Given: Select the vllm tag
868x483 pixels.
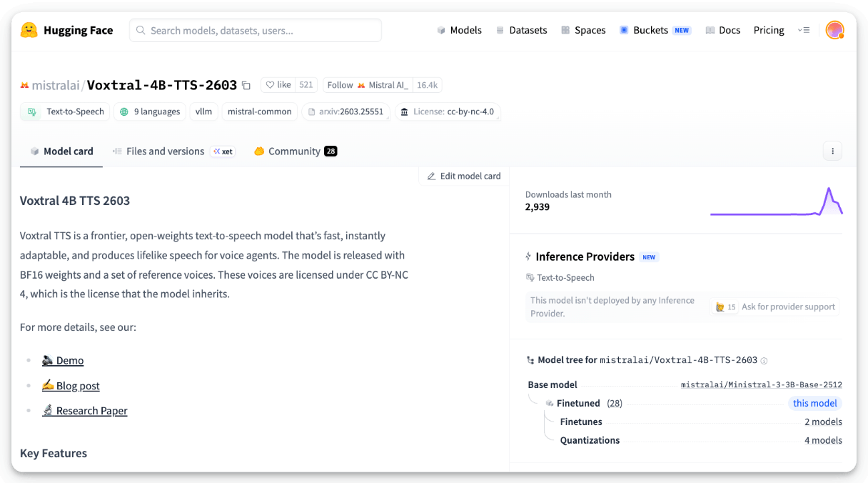Looking at the screenshot, I should click(204, 111).
